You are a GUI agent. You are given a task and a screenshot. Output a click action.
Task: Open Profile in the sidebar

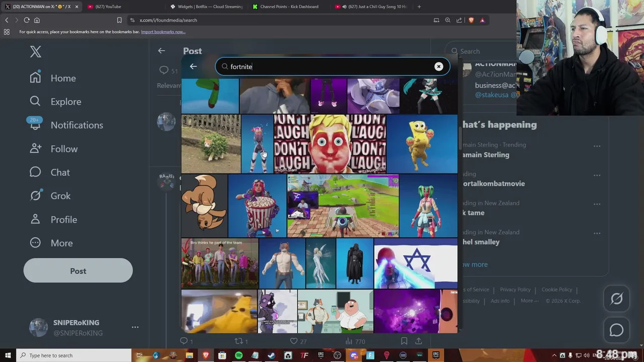point(53,219)
